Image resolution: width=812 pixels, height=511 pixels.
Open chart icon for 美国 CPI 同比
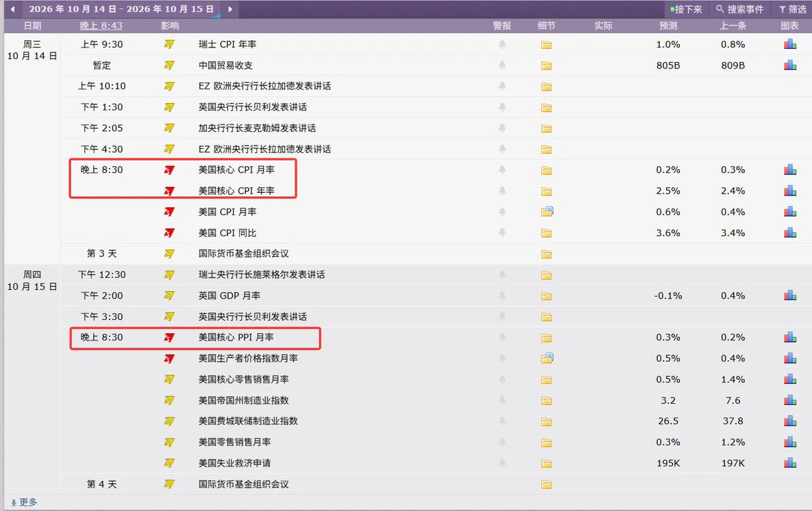790,233
